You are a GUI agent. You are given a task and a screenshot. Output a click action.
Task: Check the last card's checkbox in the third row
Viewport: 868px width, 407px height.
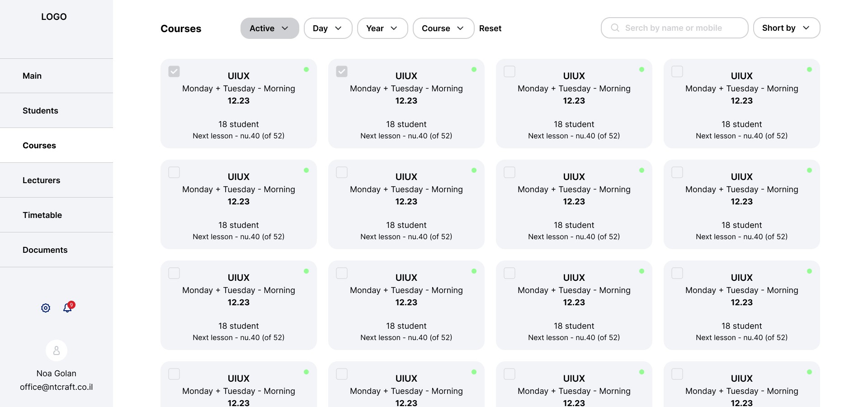point(677,273)
